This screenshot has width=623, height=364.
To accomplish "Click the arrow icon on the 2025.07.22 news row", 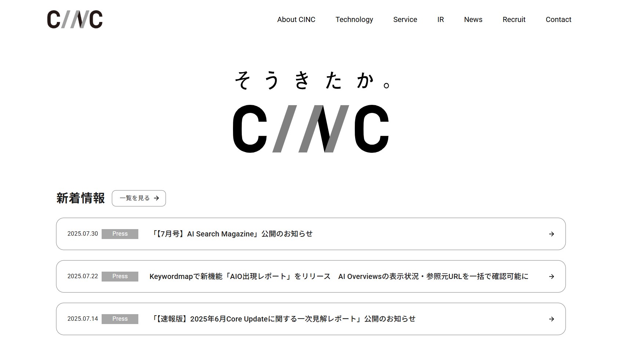I will coord(551,276).
